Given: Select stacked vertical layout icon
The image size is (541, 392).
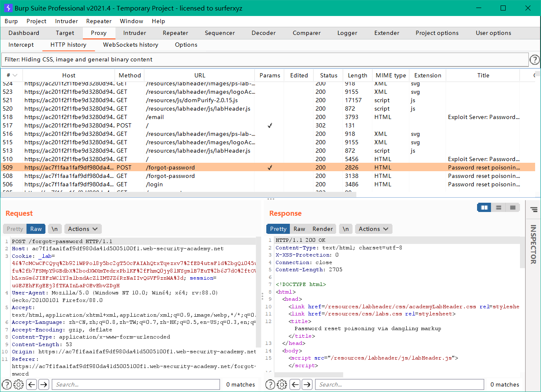Looking at the screenshot, I should point(499,207).
